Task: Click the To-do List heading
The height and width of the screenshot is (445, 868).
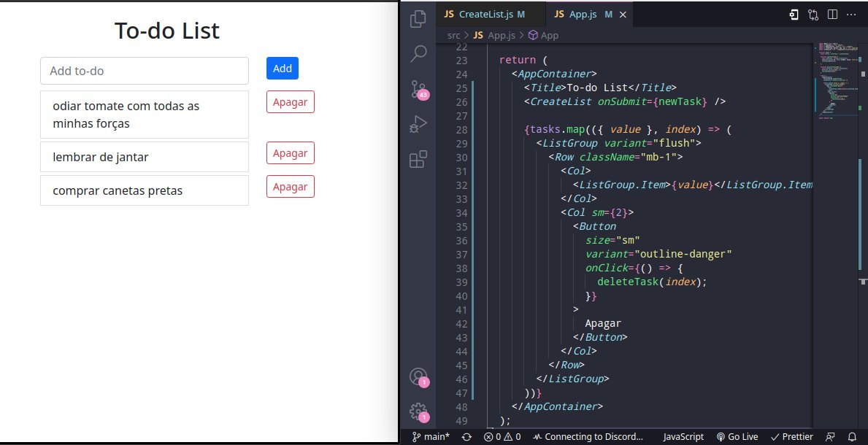Action: click(166, 31)
